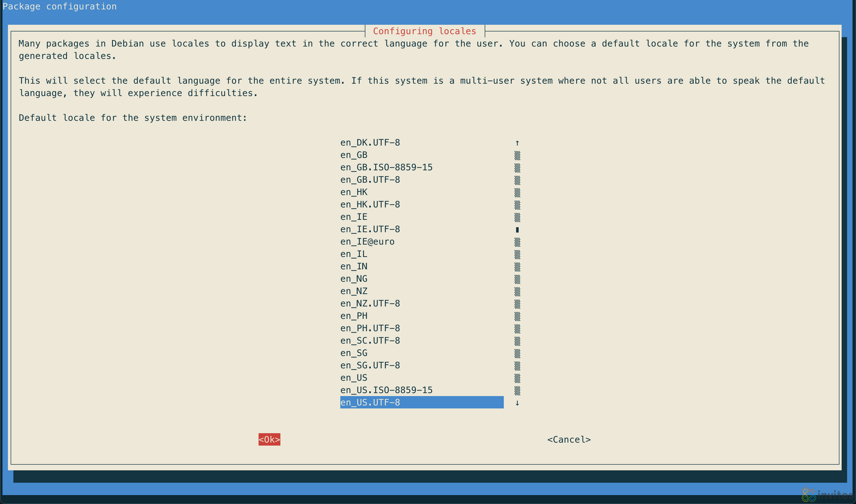The width and height of the screenshot is (856, 504).
Task: Pick en_IE@euro in the list
Action: [367, 242]
